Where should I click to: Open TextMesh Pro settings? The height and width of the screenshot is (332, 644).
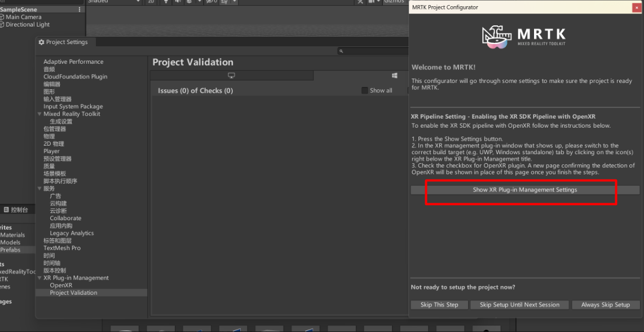click(62, 248)
